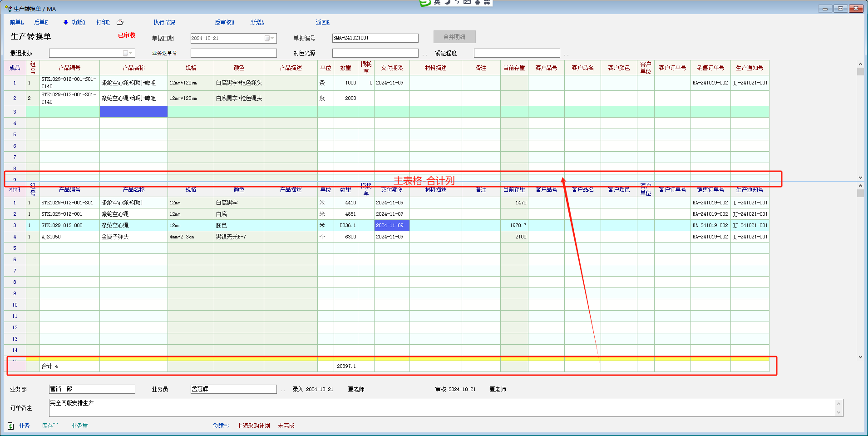Click the blue down-arrow 功能 icon
The image size is (868, 436).
pos(66,22)
